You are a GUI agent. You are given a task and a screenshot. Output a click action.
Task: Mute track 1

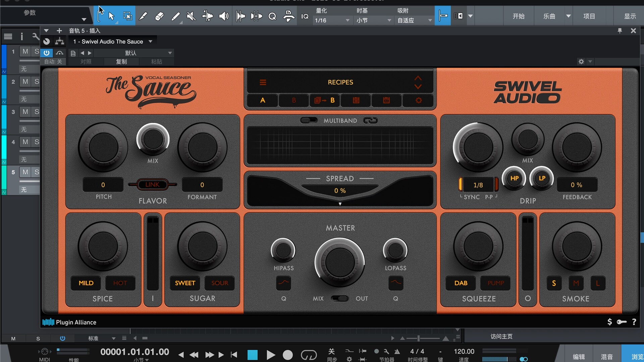25,51
